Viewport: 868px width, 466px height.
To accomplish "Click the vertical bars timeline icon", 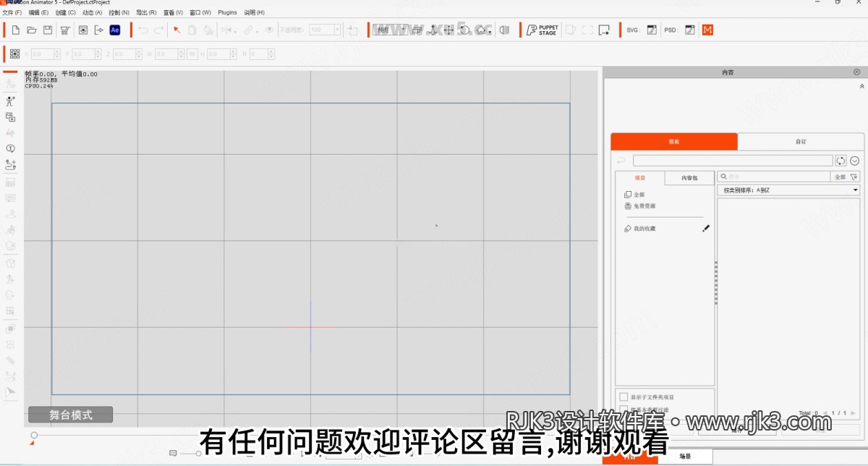I will click(x=504, y=30).
